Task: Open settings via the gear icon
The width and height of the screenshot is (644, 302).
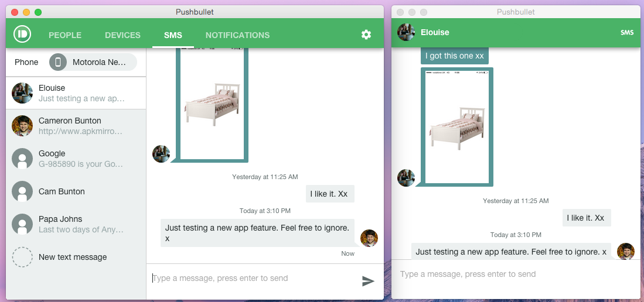Action: pos(366,35)
